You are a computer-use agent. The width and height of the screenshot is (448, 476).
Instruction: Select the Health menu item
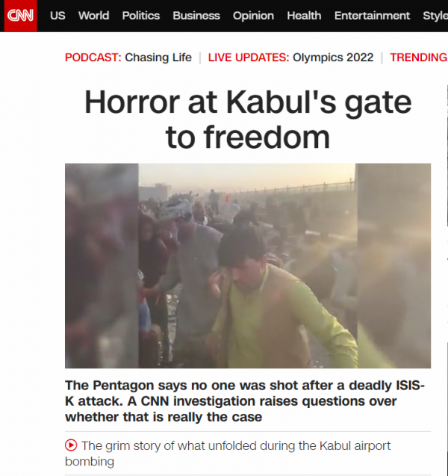click(x=304, y=16)
